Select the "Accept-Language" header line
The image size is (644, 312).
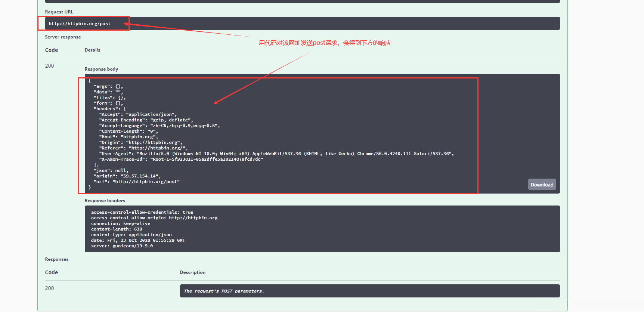coord(160,126)
